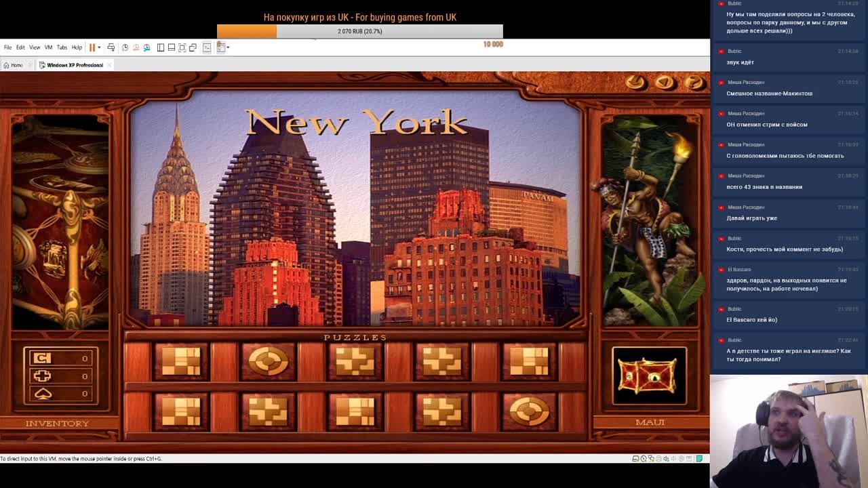Screen dimensions: 868x488
Task: Open the Maui treasure chest icon
Action: pos(649,375)
